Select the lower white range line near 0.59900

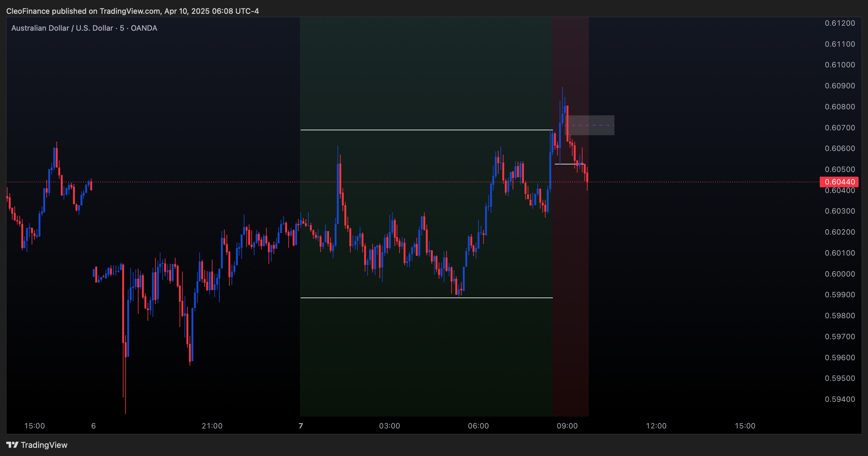pos(426,298)
